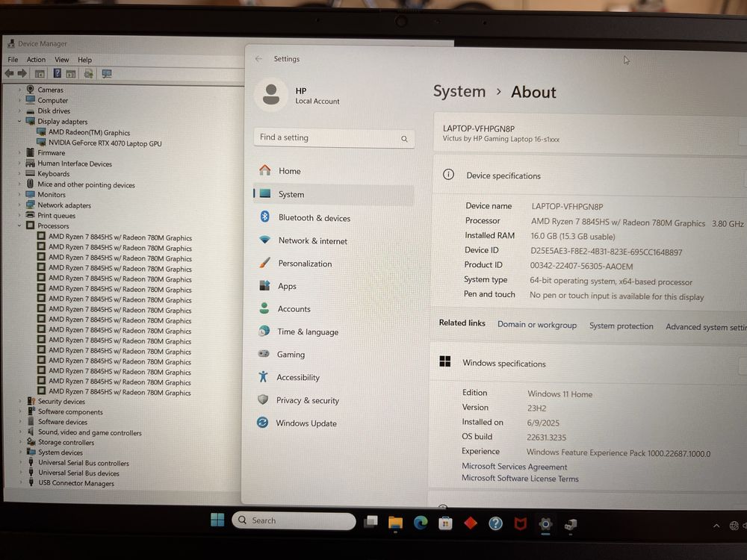Viewport: 747px width, 560px height.
Task: Expand the Disk drives node chevron
Action: (19, 111)
